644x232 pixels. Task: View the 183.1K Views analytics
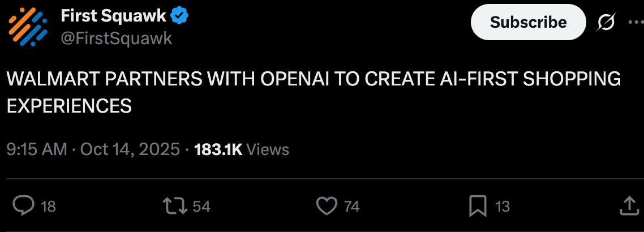[242, 149]
